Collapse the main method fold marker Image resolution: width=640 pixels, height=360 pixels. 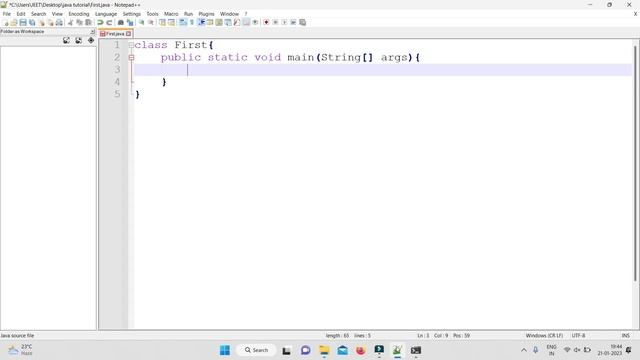[x=131, y=58]
